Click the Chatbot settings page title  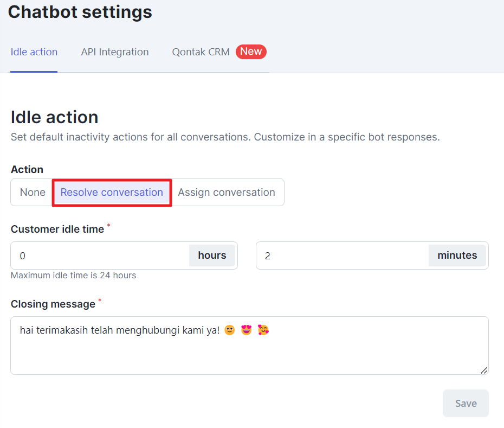pos(80,12)
